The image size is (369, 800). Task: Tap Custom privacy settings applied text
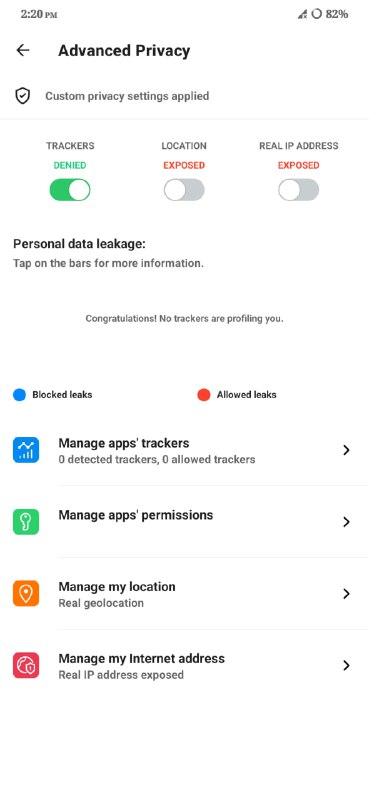tap(127, 96)
